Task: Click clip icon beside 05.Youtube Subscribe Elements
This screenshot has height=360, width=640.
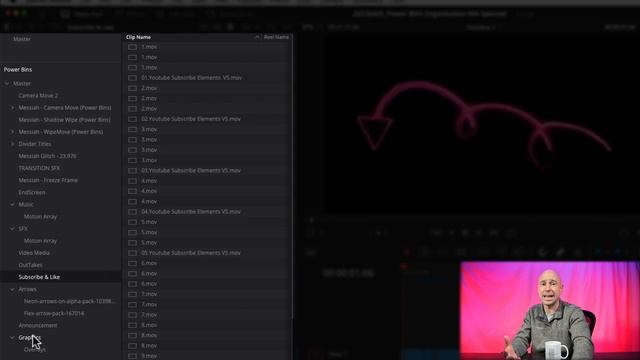Action: (132, 253)
